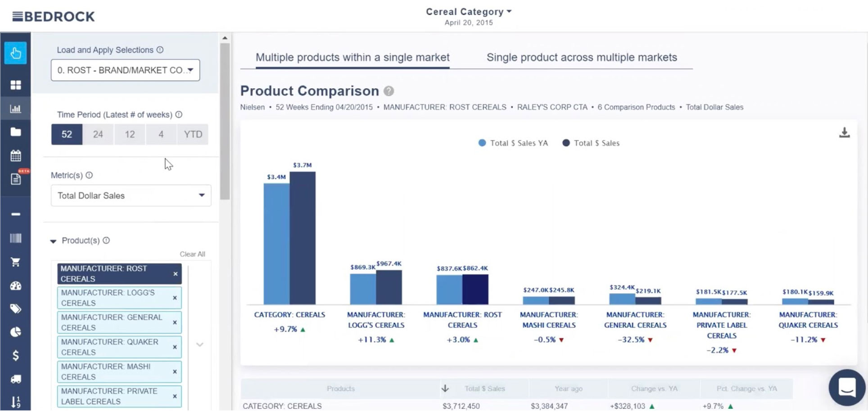Open the price tags sidebar icon

click(16, 309)
